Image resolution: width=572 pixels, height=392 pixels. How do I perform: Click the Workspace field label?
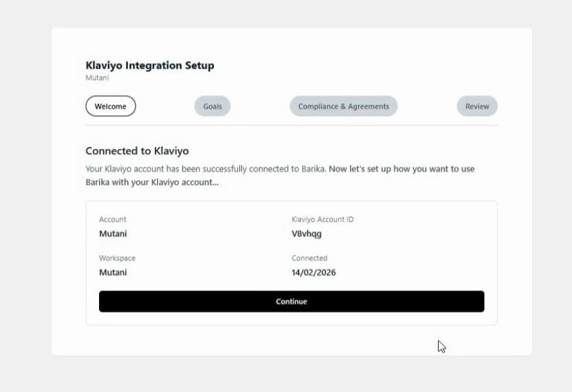click(x=117, y=258)
